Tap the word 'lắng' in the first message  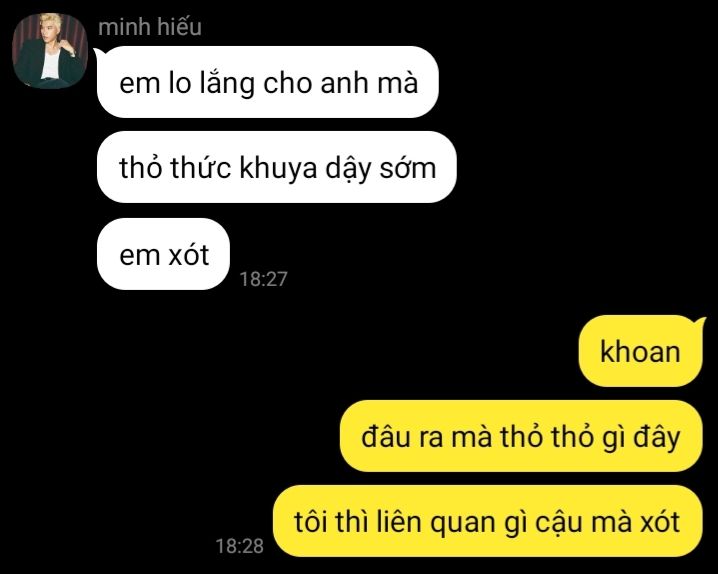227,82
